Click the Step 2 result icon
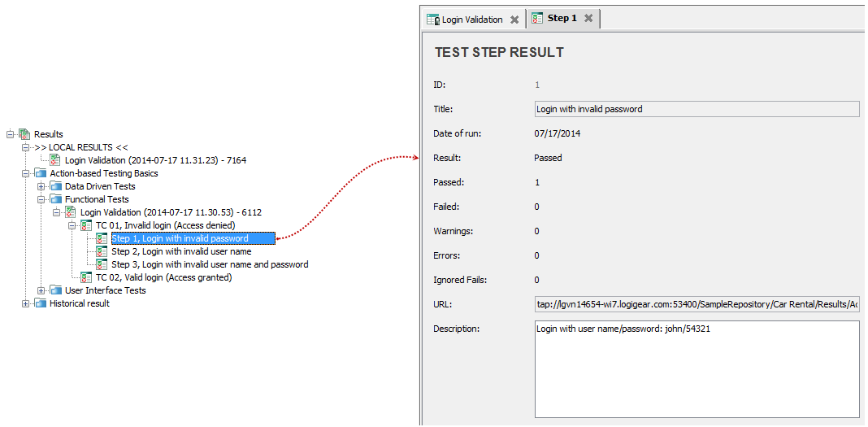The width and height of the screenshot is (868, 427). pyautogui.click(x=102, y=251)
